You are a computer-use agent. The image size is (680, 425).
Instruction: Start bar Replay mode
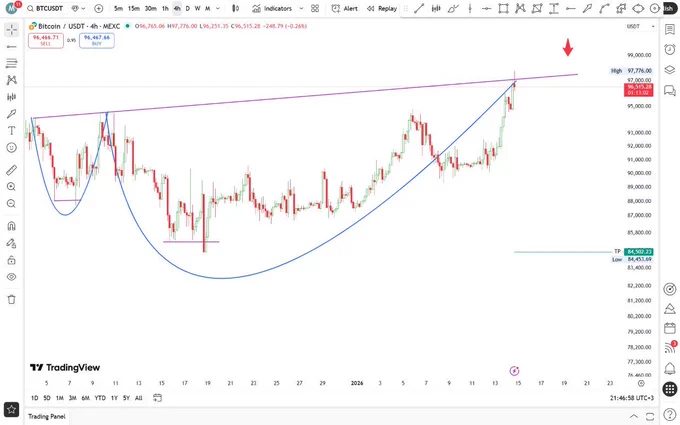point(382,8)
